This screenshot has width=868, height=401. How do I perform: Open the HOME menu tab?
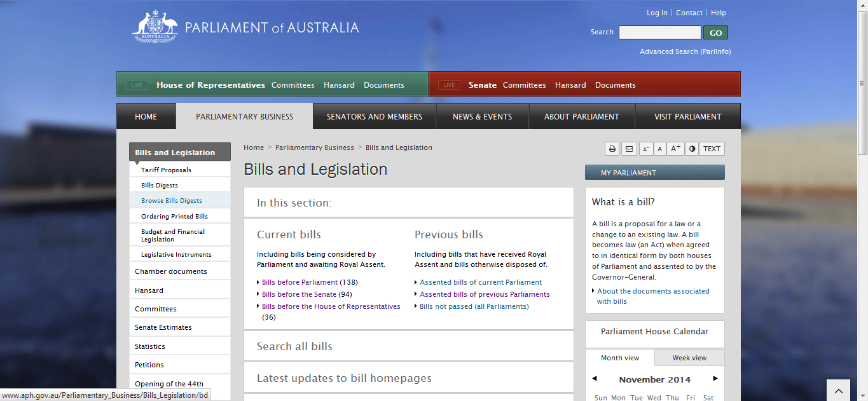point(146,116)
